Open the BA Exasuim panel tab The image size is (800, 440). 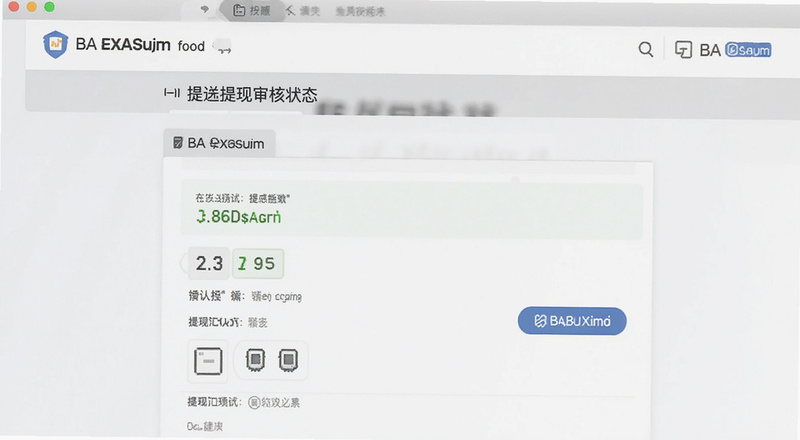[219, 143]
